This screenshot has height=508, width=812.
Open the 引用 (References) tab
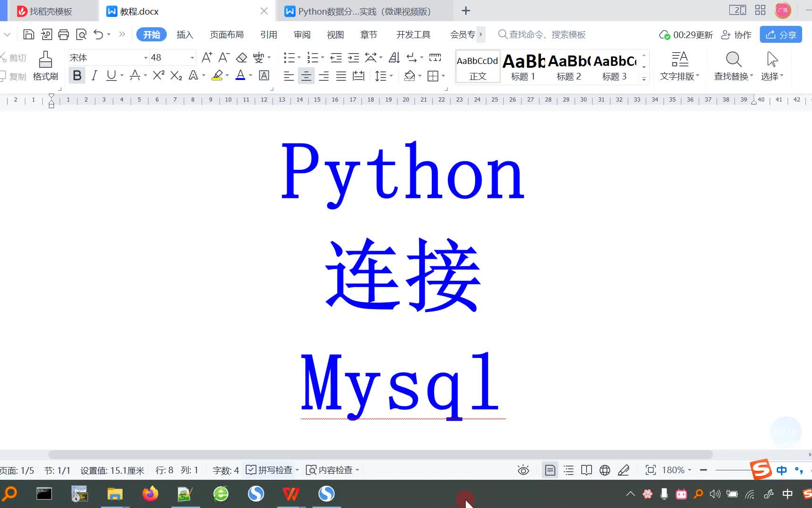[268, 35]
